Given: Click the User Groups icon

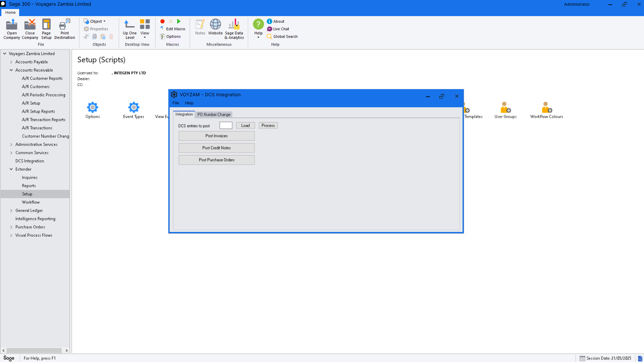Looking at the screenshot, I should click(x=505, y=110).
